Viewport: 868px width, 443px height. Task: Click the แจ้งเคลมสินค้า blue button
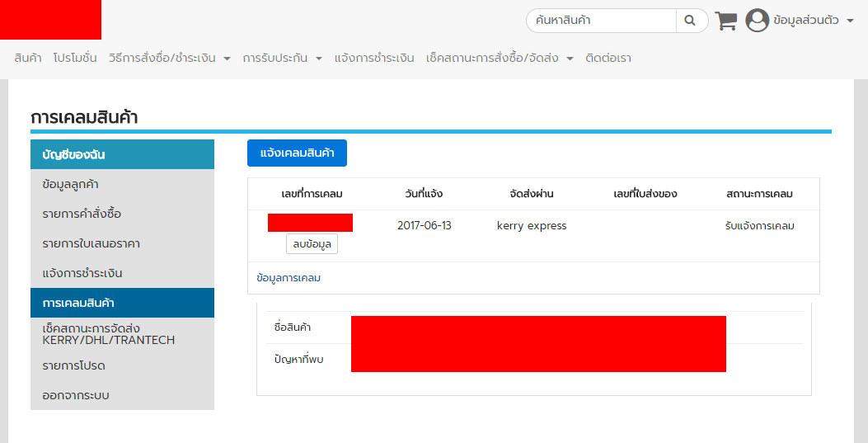pos(297,153)
